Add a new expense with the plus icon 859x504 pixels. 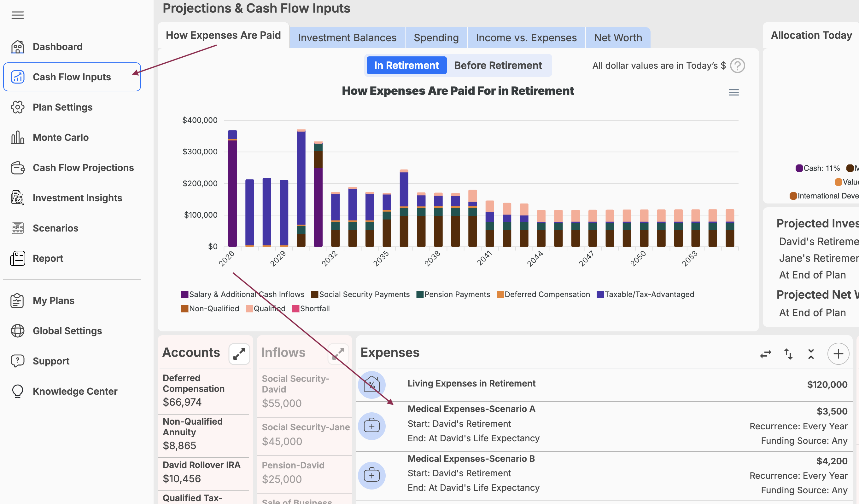click(839, 354)
